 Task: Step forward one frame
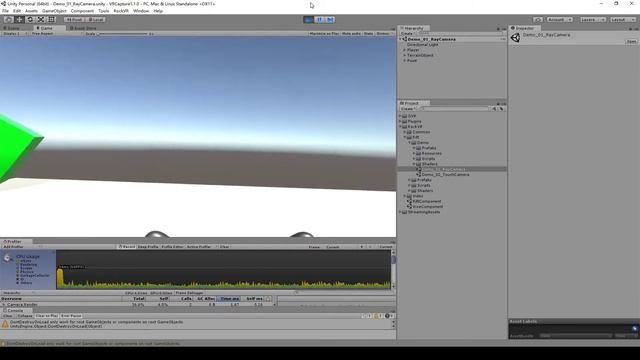(330, 20)
